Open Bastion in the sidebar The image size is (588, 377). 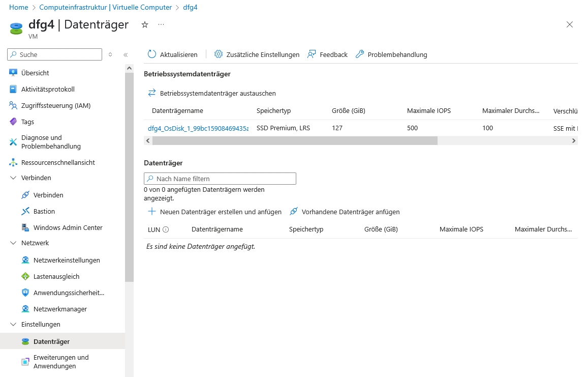pos(44,211)
